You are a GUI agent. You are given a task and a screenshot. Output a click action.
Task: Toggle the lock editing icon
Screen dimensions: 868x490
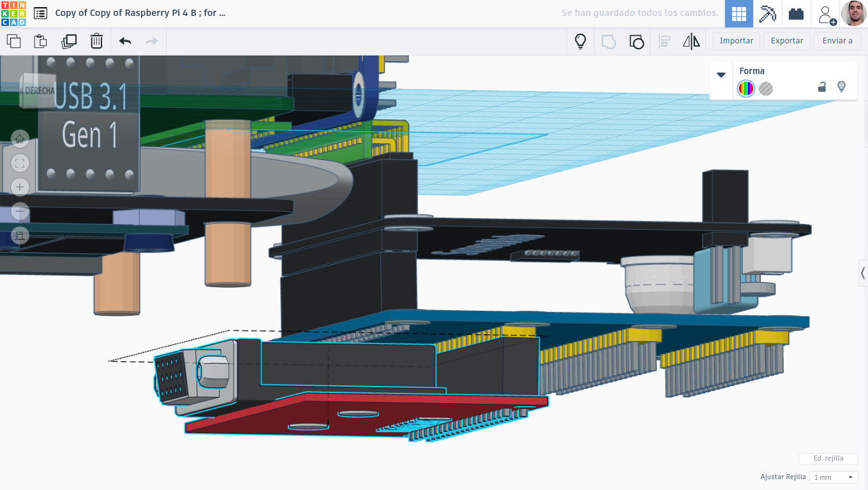click(x=822, y=87)
